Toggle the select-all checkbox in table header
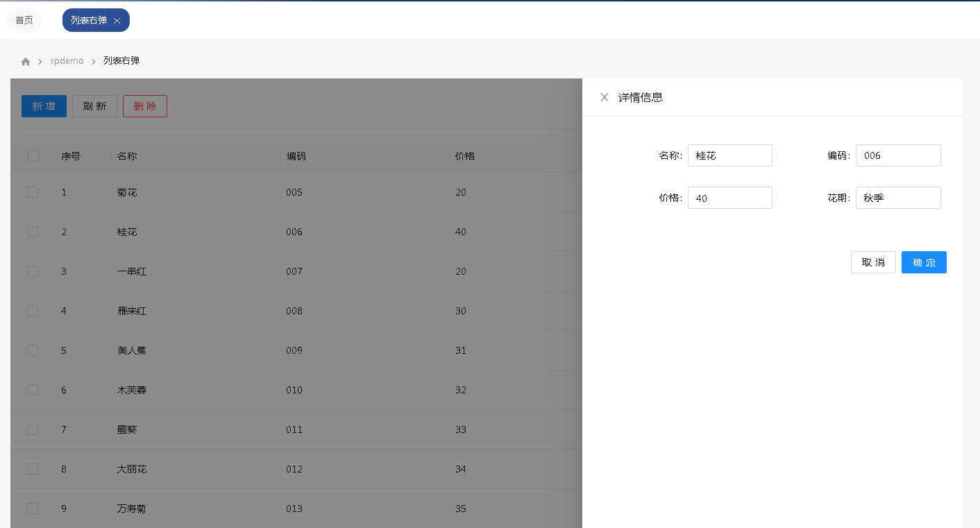Viewport: 980px width, 528px height. pyautogui.click(x=33, y=156)
